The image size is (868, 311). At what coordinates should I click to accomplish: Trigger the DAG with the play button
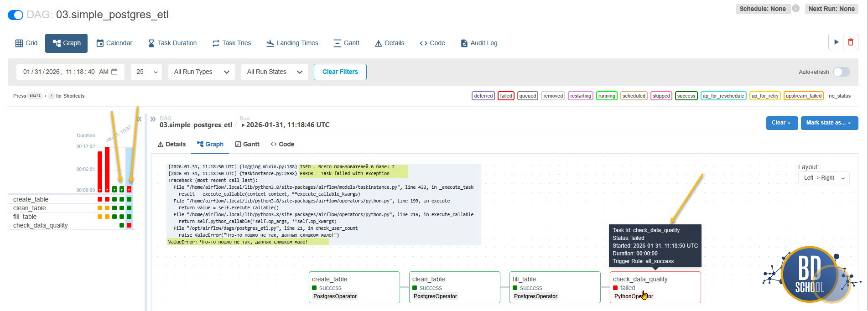[836, 42]
